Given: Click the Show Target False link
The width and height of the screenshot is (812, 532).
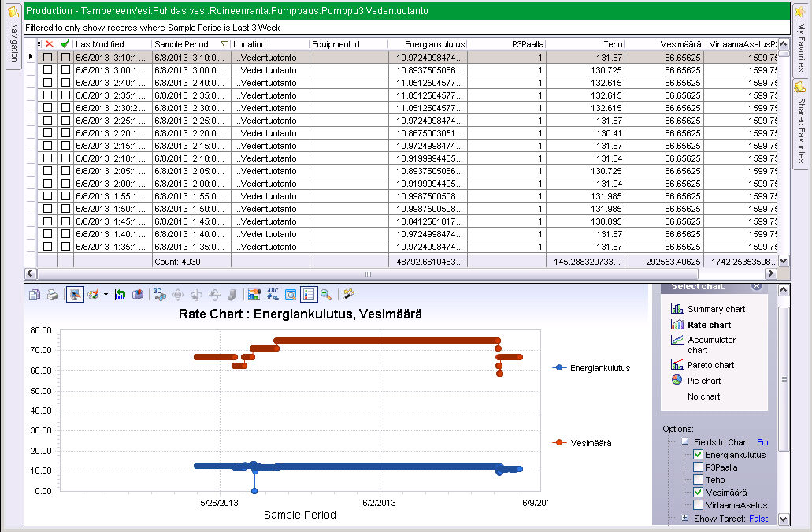Looking at the screenshot, I should 758,519.
